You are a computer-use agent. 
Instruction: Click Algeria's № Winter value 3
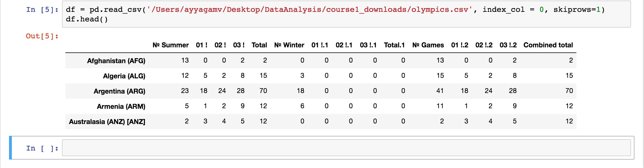click(302, 76)
